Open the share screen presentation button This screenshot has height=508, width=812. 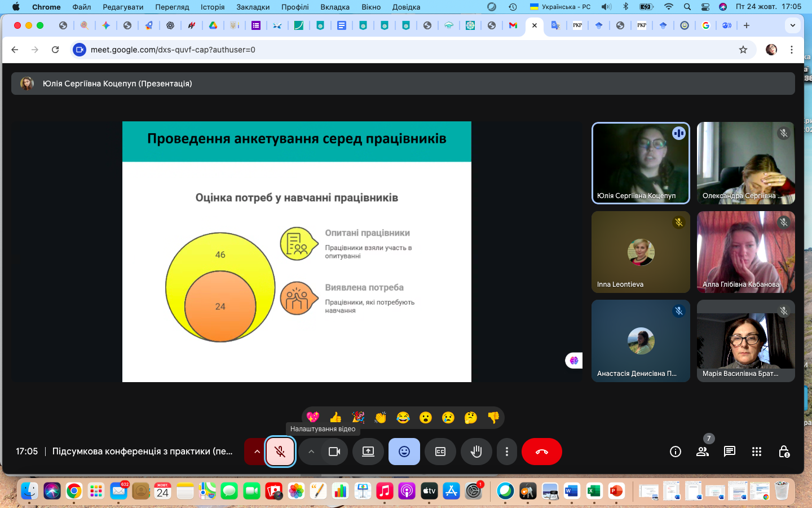click(368, 452)
